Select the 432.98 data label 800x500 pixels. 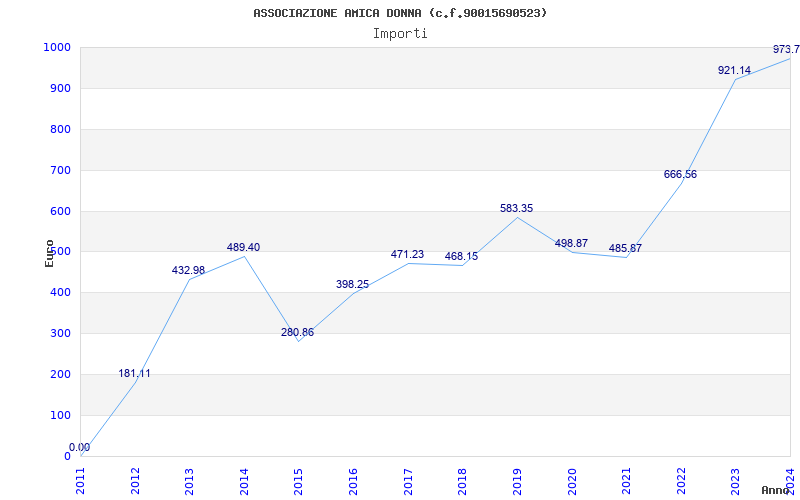188,270
